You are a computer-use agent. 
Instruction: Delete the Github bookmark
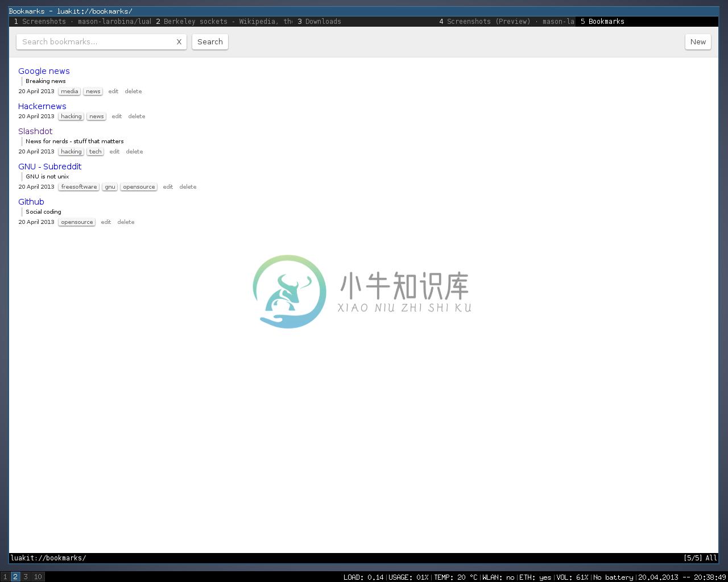pyautogui.click(x=126, y=222)
